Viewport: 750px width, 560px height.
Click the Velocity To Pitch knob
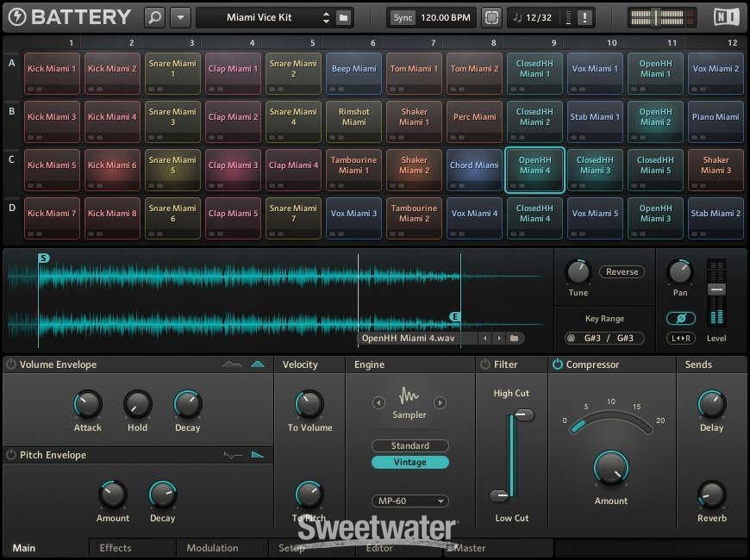[309, 495]
